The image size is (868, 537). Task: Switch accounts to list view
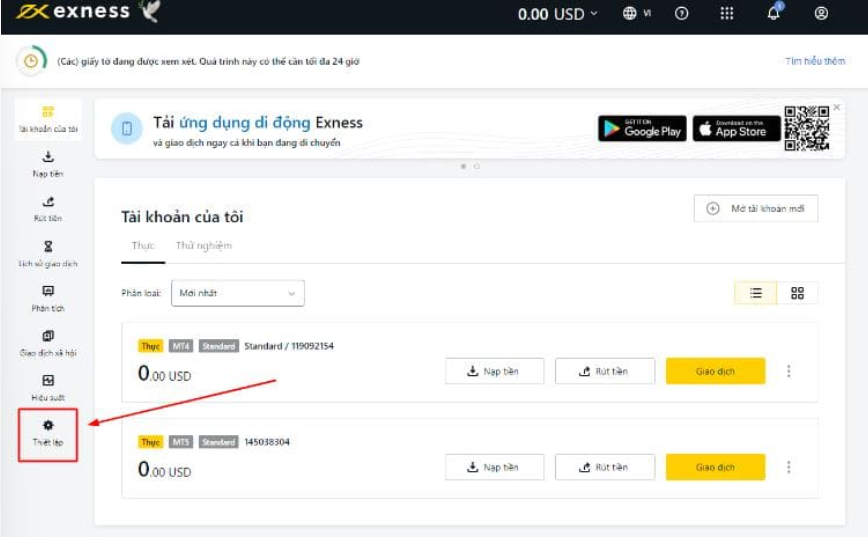coord(756,293)
